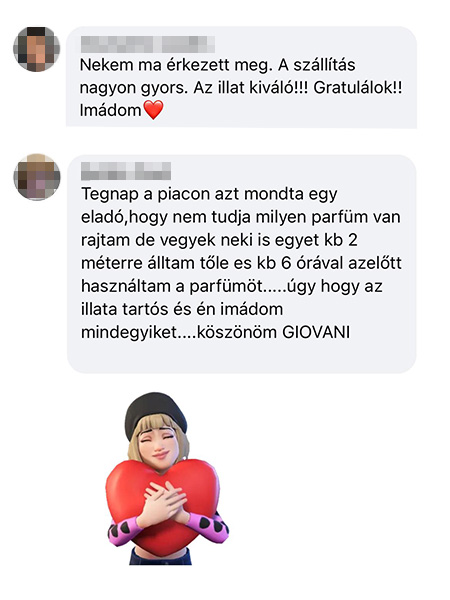
Task: Open the first commenter's pixelated profile picture
Action: [x=37, y=49]
